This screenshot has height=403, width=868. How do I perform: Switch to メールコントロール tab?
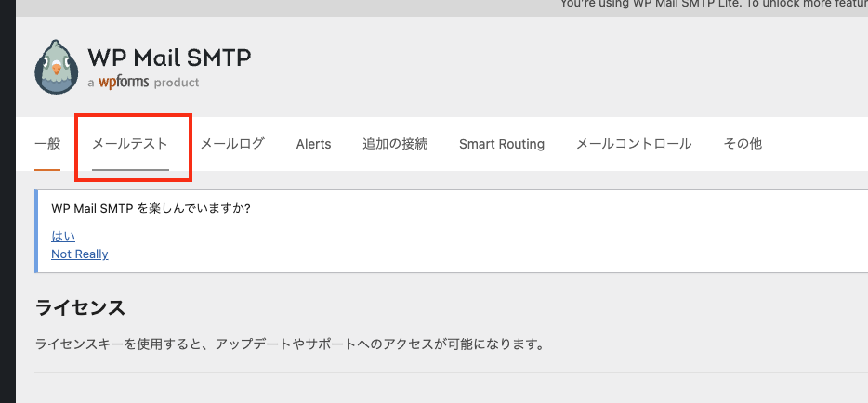(x=634, y=144)
